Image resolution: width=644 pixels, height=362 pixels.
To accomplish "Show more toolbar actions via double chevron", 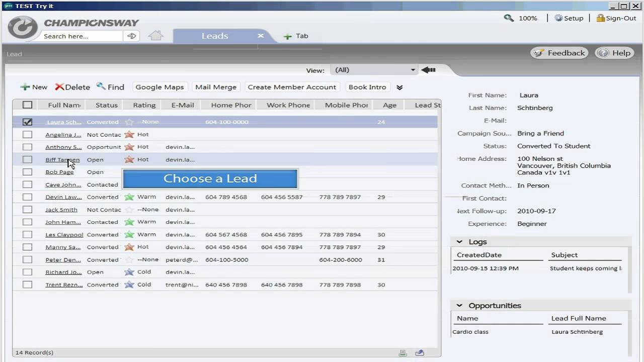I will [399, 87].
